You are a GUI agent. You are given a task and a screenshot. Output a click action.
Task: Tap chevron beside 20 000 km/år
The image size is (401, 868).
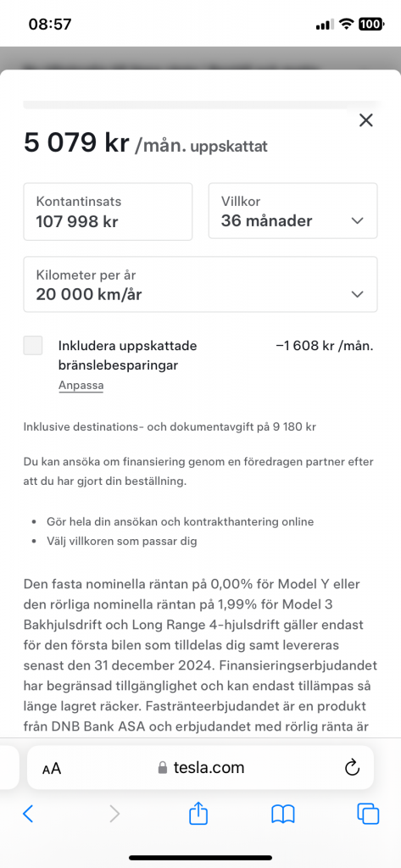[358, 294]
